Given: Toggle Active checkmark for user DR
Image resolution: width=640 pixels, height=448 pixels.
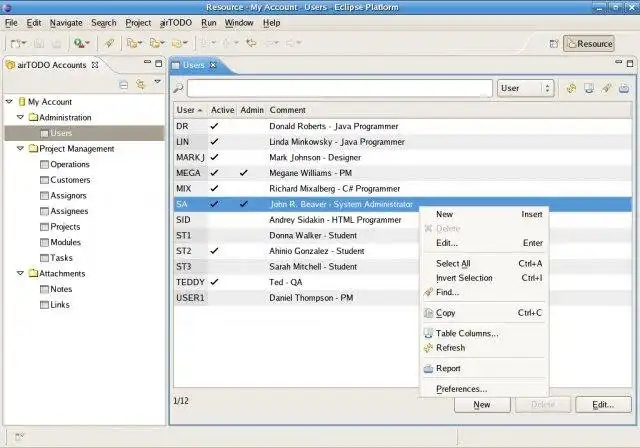Looking at the screenshot, I should (x=214, y=126).
